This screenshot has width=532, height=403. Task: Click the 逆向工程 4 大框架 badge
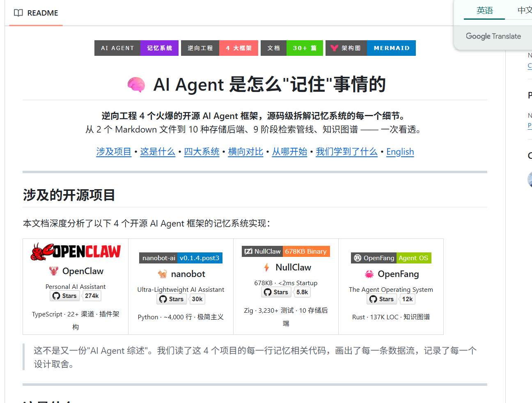(220, 48)
